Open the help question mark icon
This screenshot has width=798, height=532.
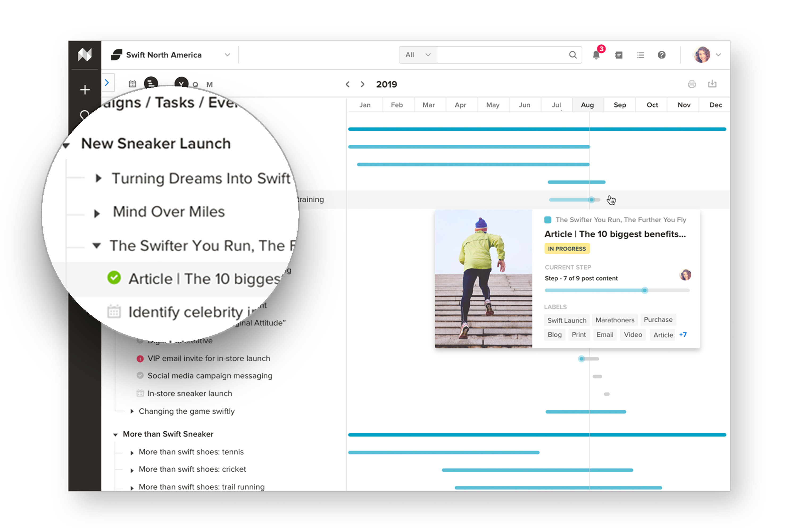click(x=661, y=55)
